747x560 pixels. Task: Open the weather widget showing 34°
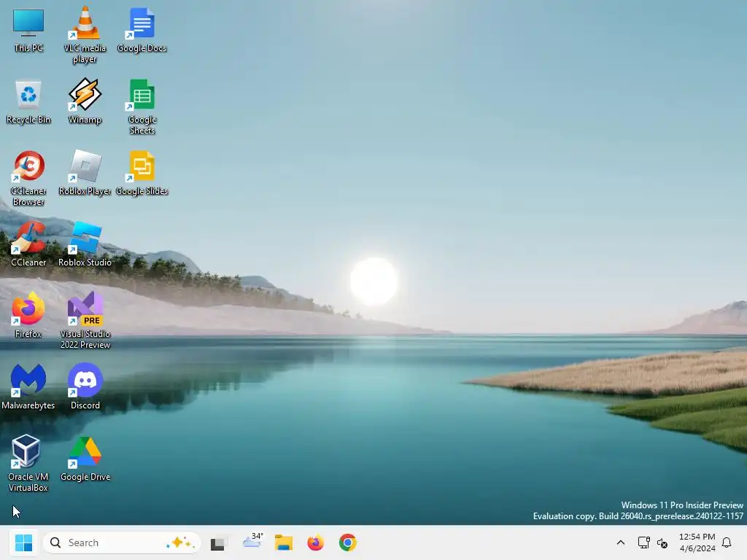252,541
